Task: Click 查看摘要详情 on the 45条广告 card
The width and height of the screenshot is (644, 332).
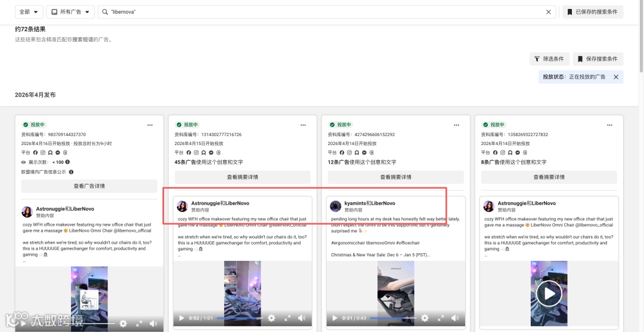Action: click(242, 177)
